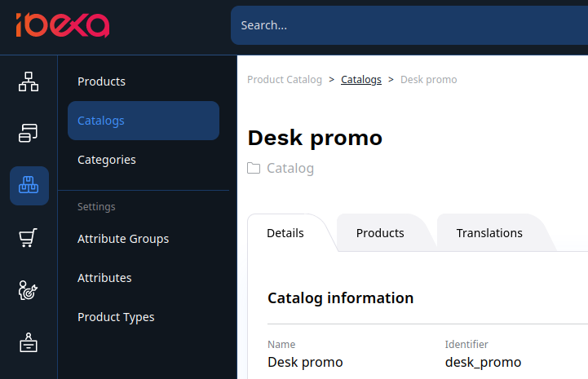This screenshot has width=588, height=379.
Task: Switch to the Translations tab
Action: tap(489, 233)
